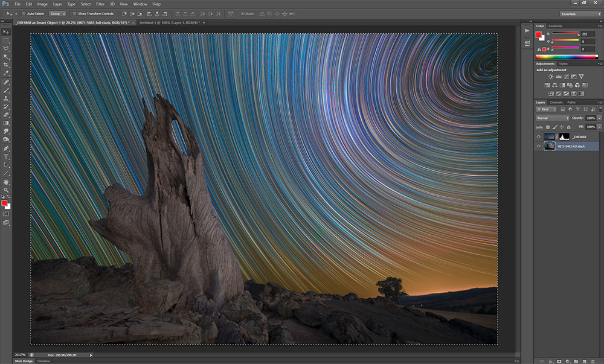Pick a color from the spectrum ramp
The height and width of the screenshot is (364, 604).
pyautogui.click(x=567, y=57)
